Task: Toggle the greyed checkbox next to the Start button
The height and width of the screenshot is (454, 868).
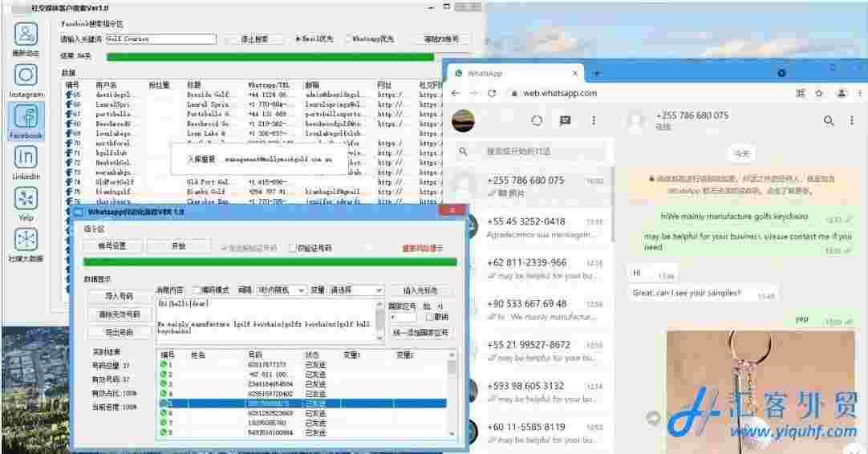Action: coord(224,248)
